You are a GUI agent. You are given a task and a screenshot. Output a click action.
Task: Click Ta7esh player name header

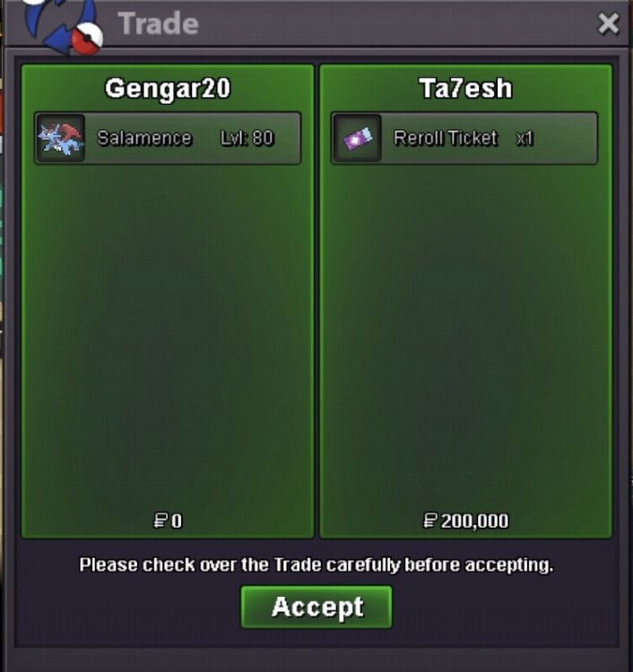465,89
